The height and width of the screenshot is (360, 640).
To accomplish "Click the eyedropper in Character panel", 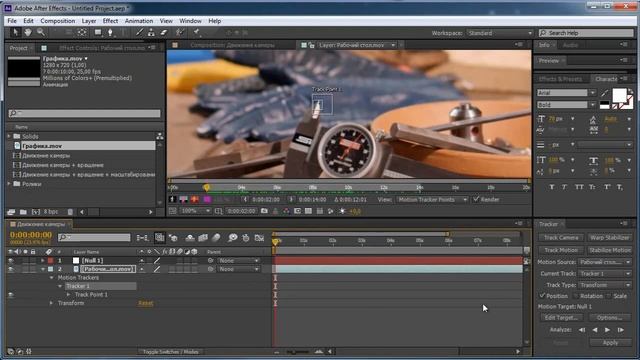I will [x=604, y=93].
